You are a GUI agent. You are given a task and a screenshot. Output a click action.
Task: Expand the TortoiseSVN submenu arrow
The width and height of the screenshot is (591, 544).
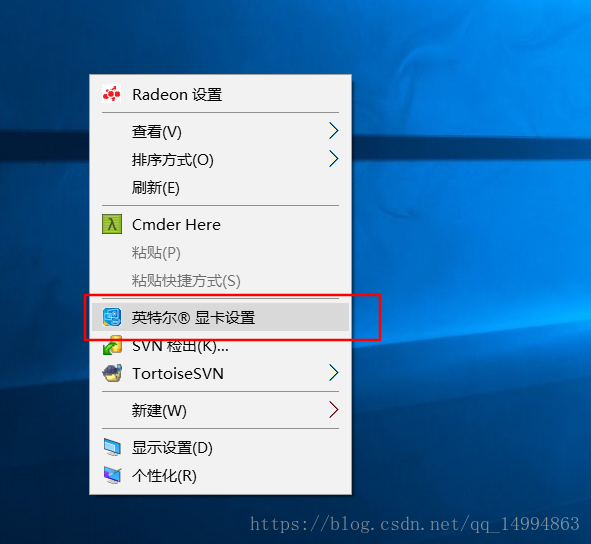pos(333,373)
